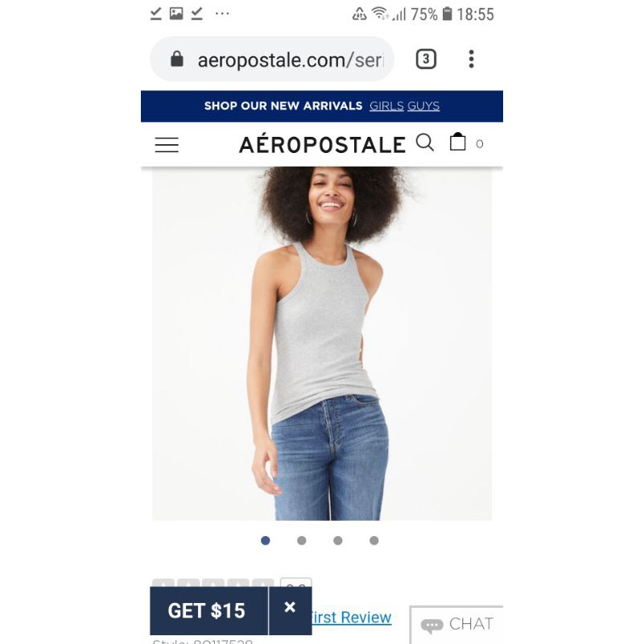Click the chat bubble icon
Screen dimensions: 644x644
[431, 625]
